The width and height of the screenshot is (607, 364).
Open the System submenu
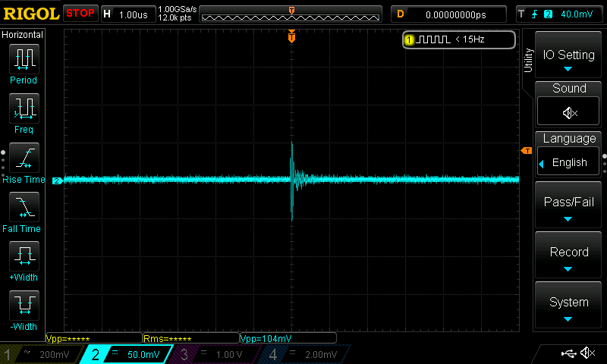(x=568, y=306)
